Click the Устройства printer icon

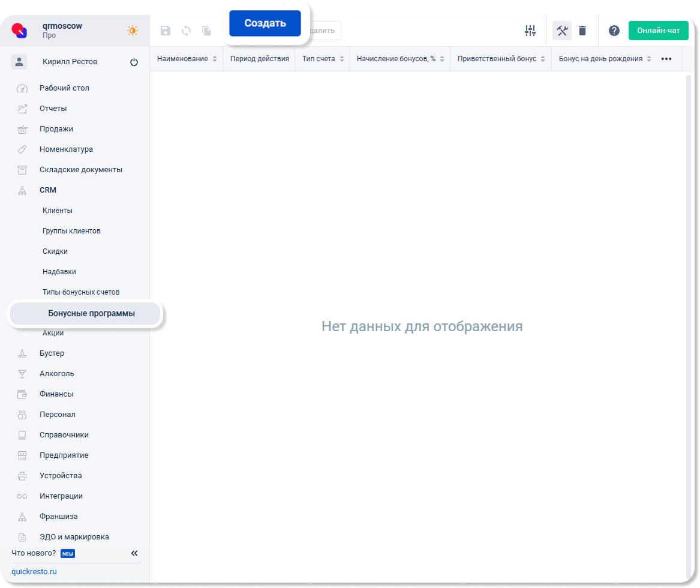pos(22,476)
